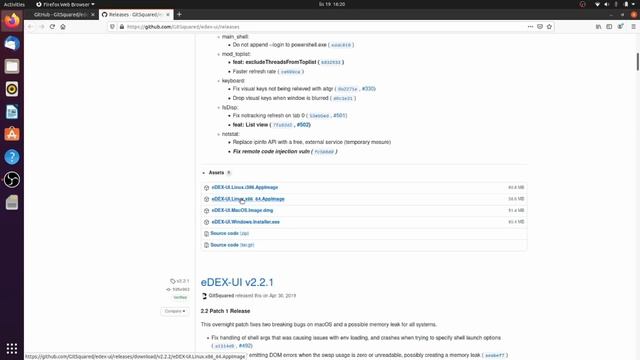Open clock and calendar panel
640x360 pixels.
pos(332,4)
